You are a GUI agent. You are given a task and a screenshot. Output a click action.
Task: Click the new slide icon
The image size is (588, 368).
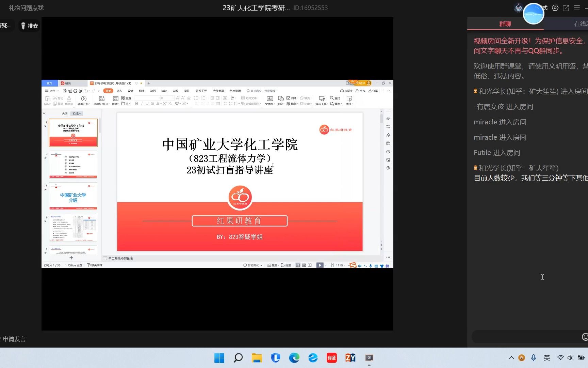click(x=101, y=98)
